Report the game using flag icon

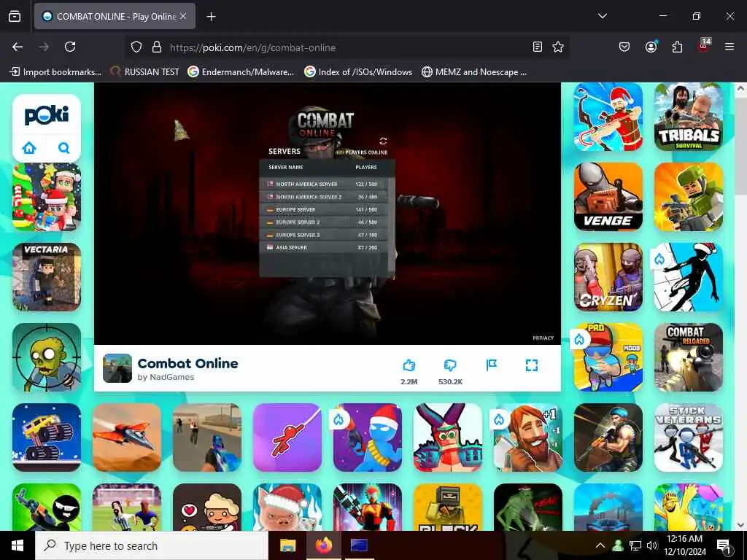click(x=491, y=365)
